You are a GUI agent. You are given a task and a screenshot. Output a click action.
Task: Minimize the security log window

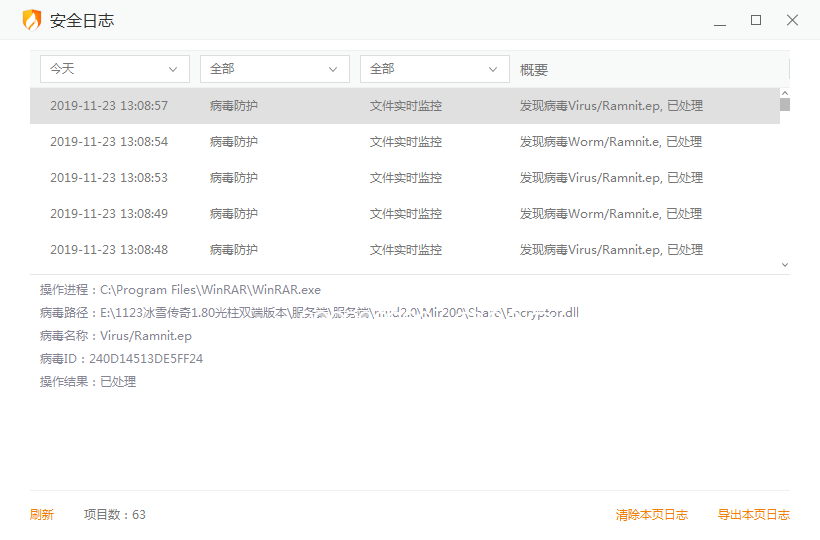(719, 20)
